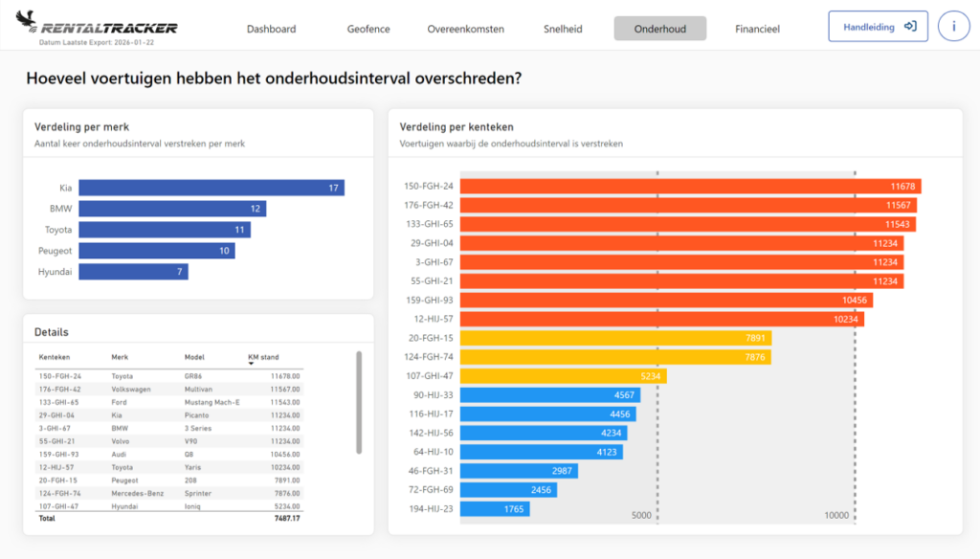The width and height of the screenshot is (980, 559).
Task: Click the orange bar for 150-FGH-24
Action: click(691, 186)
